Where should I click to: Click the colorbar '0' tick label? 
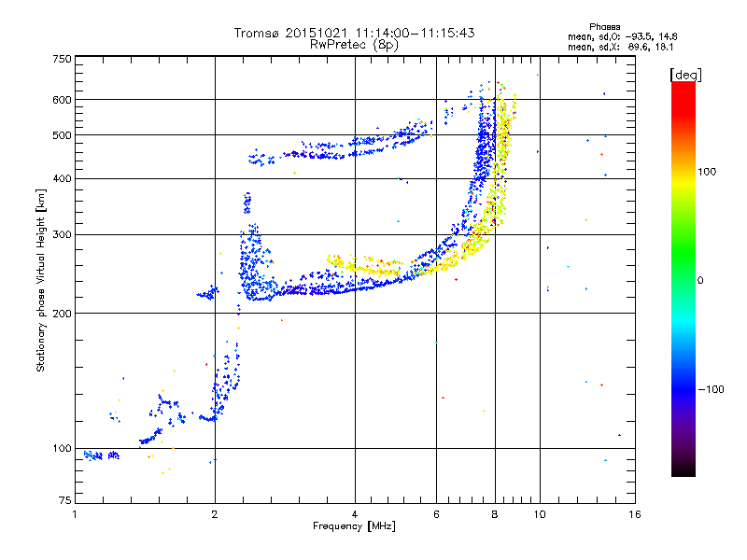pos(700,281)
